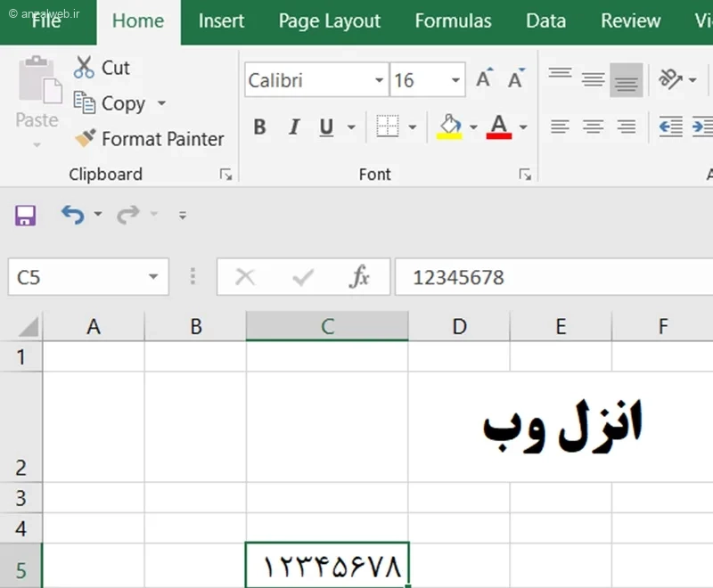Open the undo history dropdown arrow
Image resolution: width=713 pixels, height=588 pixels.
pyautogui.click(x=98, y=214)
